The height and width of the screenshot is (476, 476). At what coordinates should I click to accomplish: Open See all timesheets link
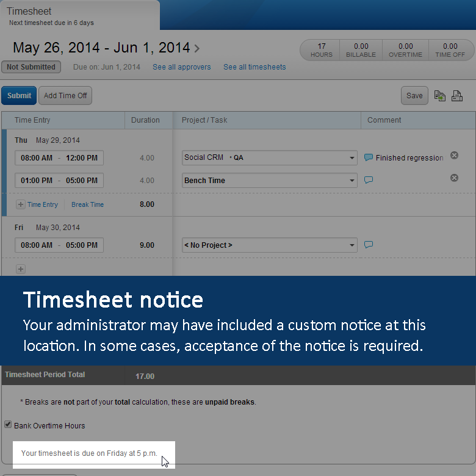pos(254,67)
